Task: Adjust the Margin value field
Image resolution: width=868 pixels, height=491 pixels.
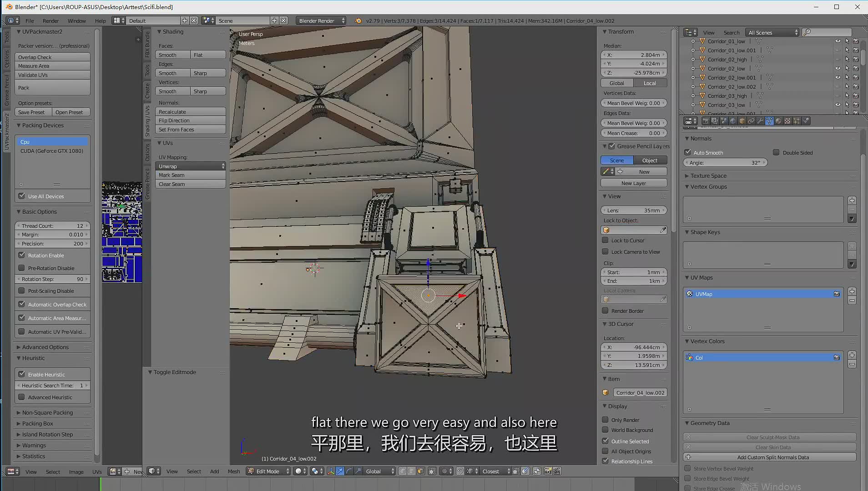Action: coord(53,235)
